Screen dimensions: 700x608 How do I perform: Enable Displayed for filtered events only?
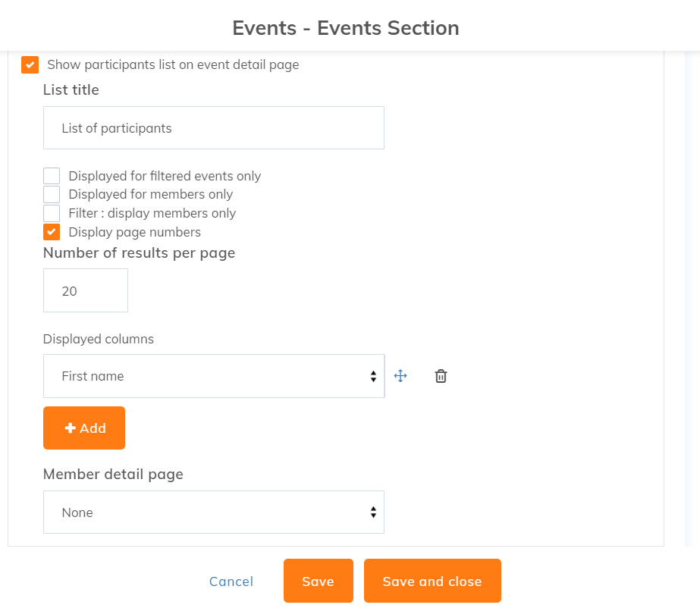52,176
